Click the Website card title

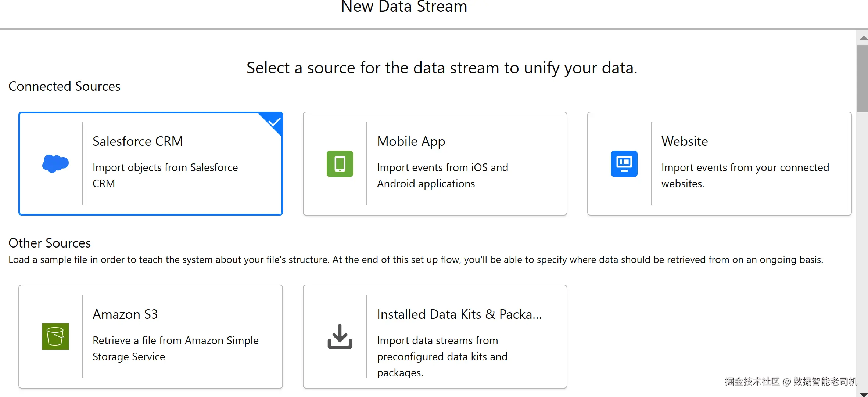[685, 141]
